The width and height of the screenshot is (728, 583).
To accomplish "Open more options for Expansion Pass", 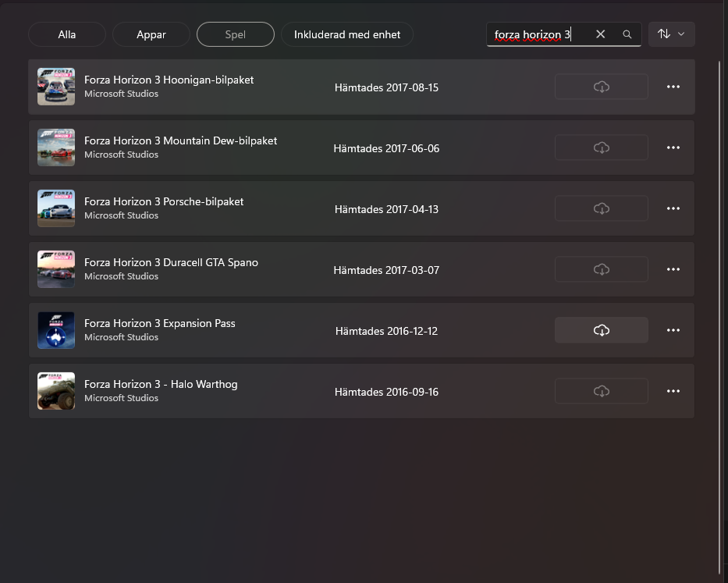I will pos(673,330).
